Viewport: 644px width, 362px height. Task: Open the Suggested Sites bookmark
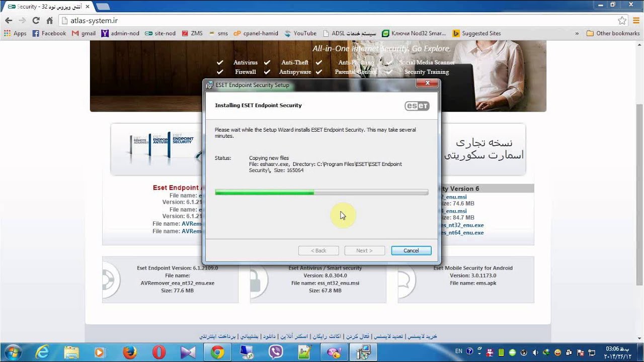click(476, 33)
